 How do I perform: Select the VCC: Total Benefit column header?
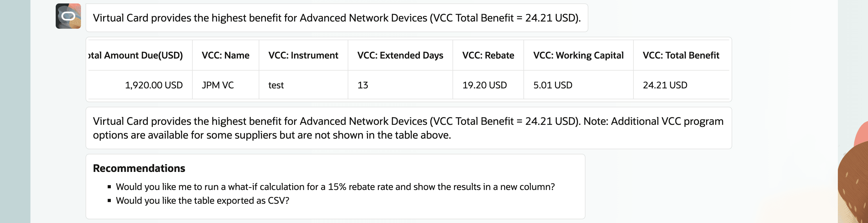point(681,55)
